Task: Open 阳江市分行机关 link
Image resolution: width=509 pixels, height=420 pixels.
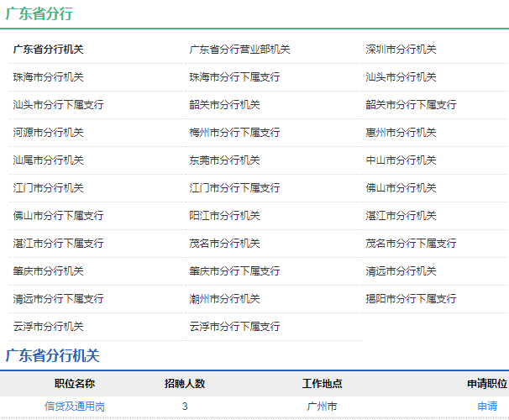Action: click(224, 216)
